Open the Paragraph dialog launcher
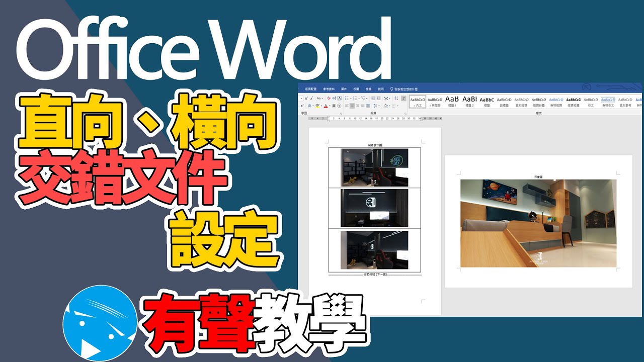This screenshot has width=644, height=362. [406, 114]
